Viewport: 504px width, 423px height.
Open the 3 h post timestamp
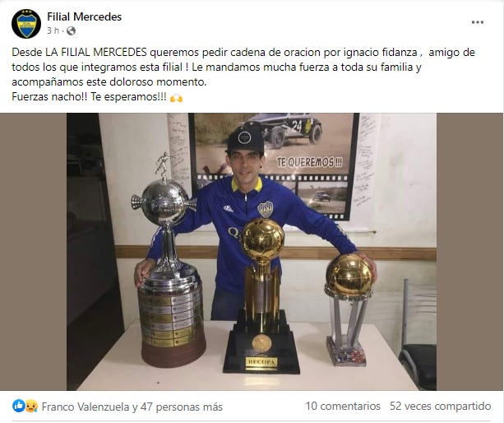pos(53,31)
